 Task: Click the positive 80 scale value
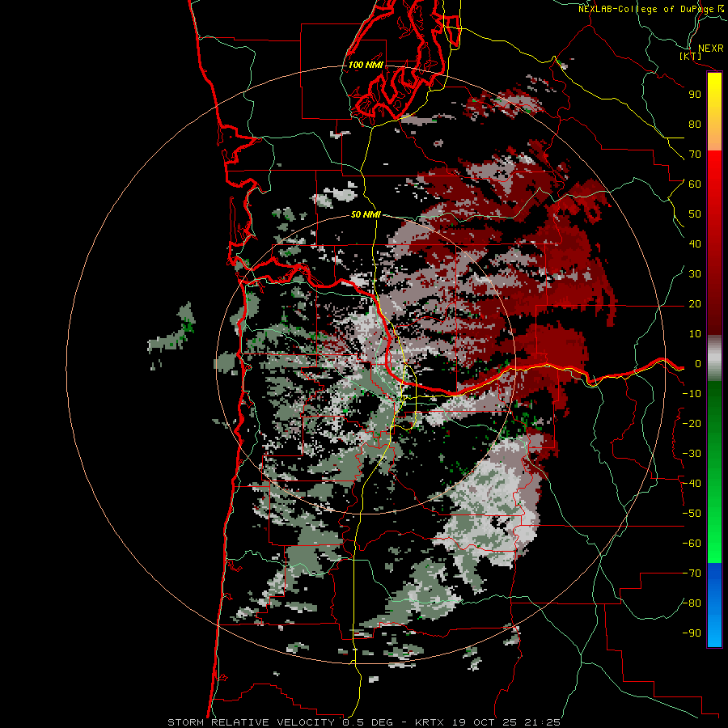[x=695, y=125]
